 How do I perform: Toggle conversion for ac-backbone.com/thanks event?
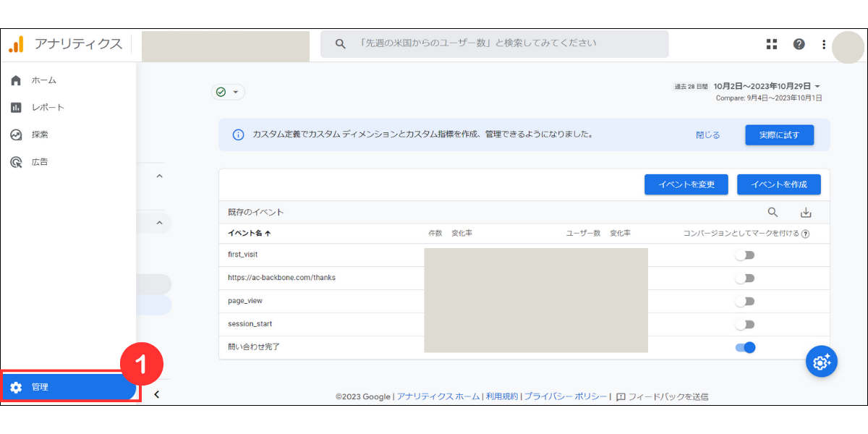[744, 278]
